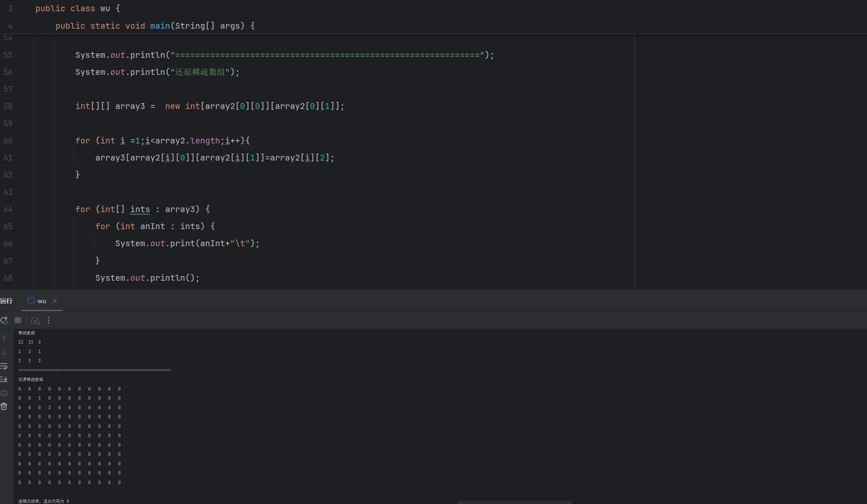Click the println line with the 还原稀疏数组 string
The image size is (867, 504).
157,72
